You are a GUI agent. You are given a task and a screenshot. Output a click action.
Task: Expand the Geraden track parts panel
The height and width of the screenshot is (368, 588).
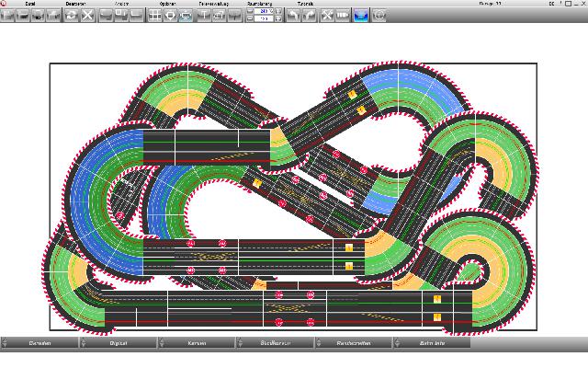(40, 343)
